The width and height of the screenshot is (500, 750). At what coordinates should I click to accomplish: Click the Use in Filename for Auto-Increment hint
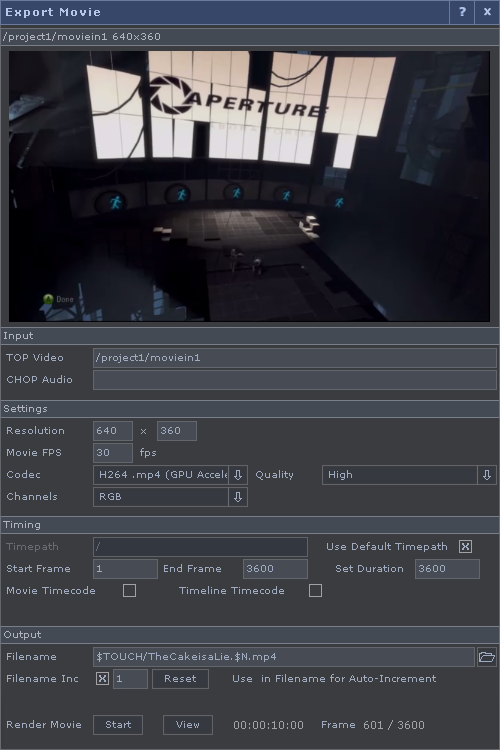pos(334,679)
